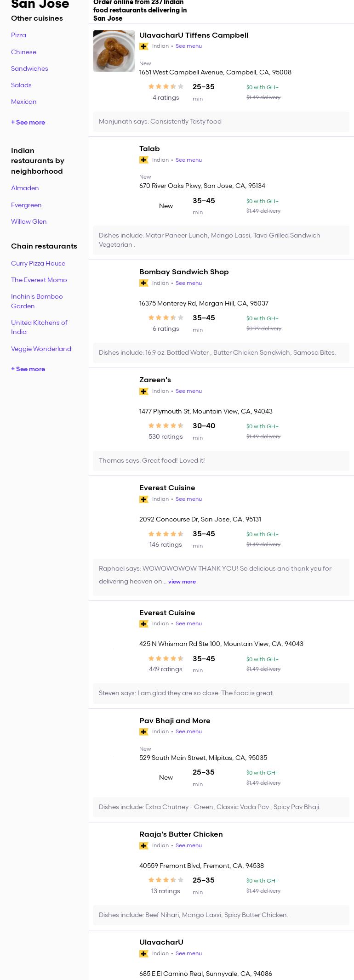Open Zareen's restaurant page
The width and height of the screenshot is (354, 980).
tap(155, 380)
